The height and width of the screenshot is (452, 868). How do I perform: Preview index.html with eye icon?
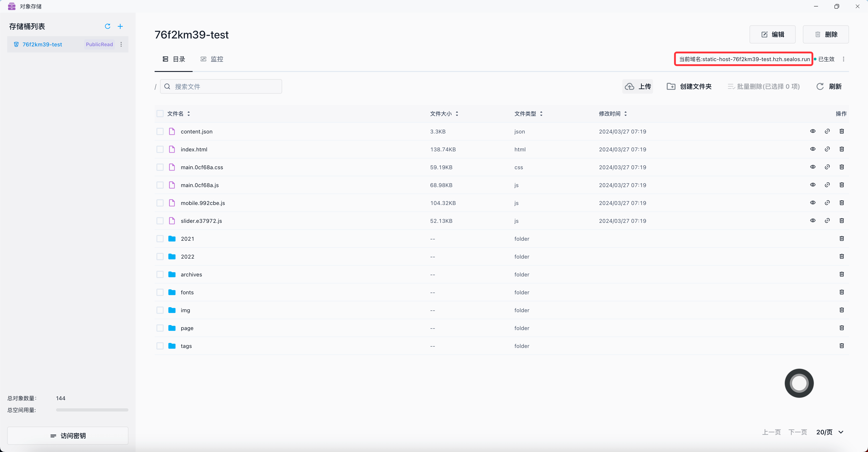(x=813, y=149)
